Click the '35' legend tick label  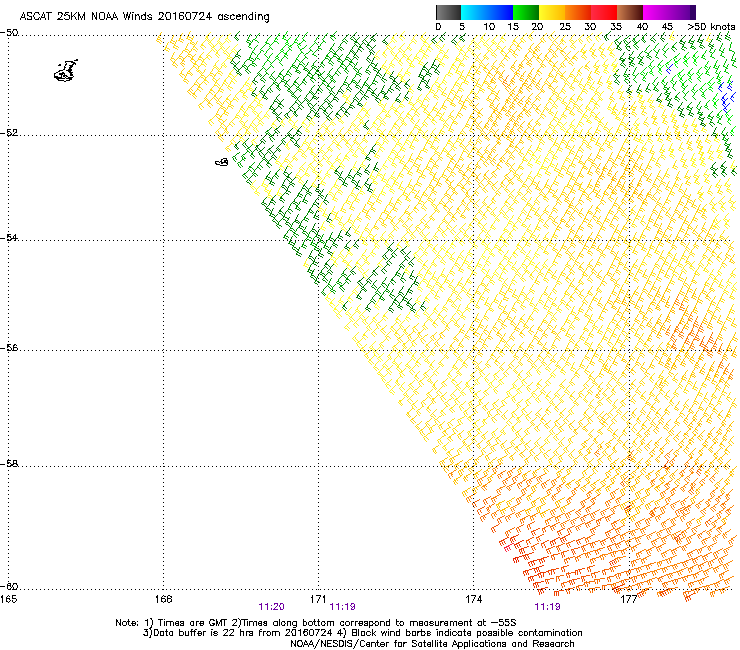616,27
